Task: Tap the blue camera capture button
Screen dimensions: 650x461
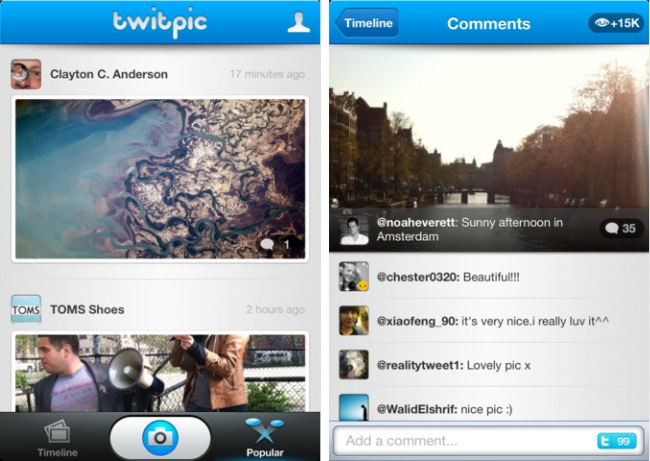Action: point(160,437)
